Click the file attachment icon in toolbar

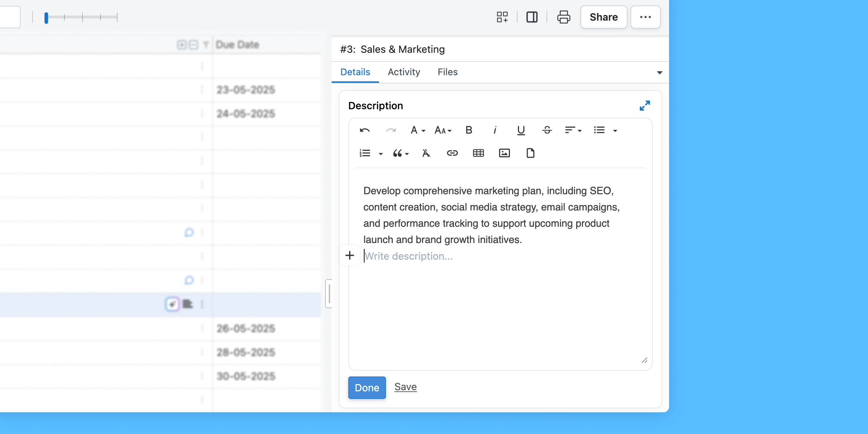click(530, 153)
